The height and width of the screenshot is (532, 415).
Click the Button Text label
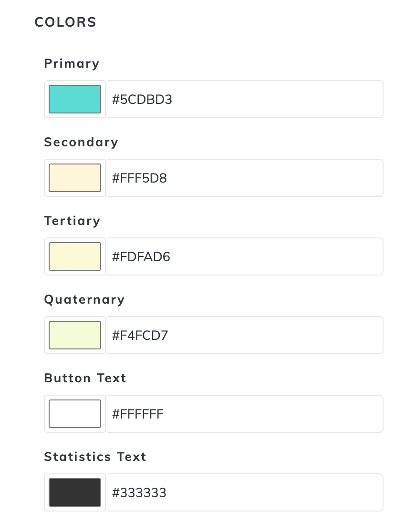pos(85,378)
